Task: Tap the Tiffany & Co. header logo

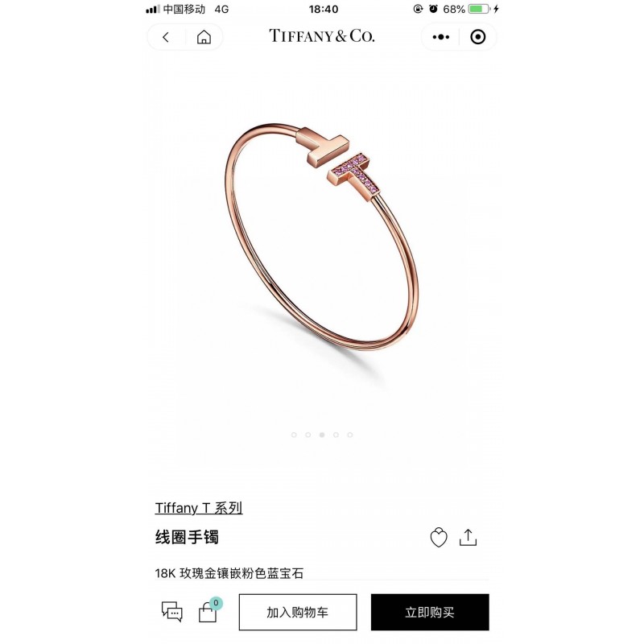Action: pos(321,36)
